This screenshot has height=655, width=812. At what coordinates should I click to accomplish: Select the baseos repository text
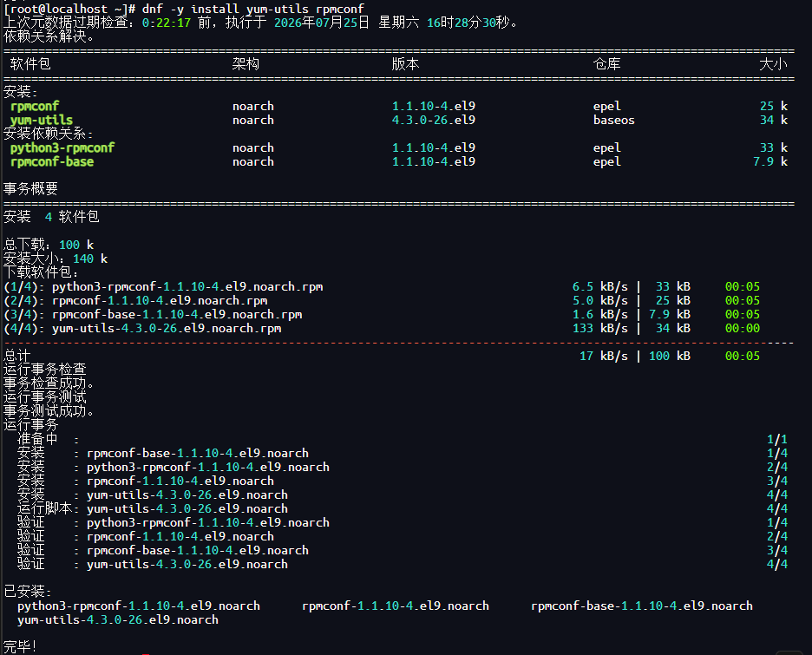613,120
